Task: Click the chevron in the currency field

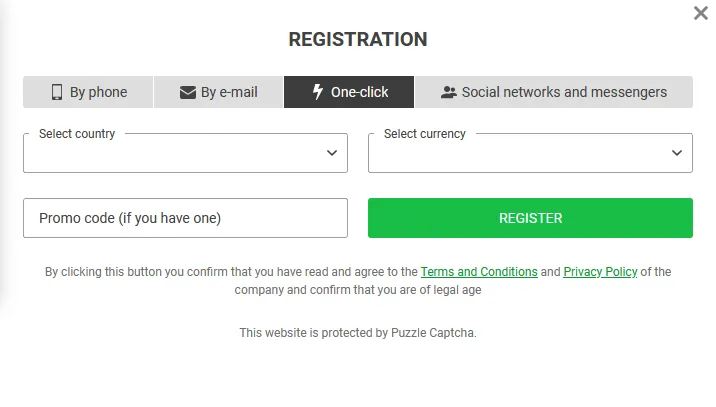Action: 677,153
